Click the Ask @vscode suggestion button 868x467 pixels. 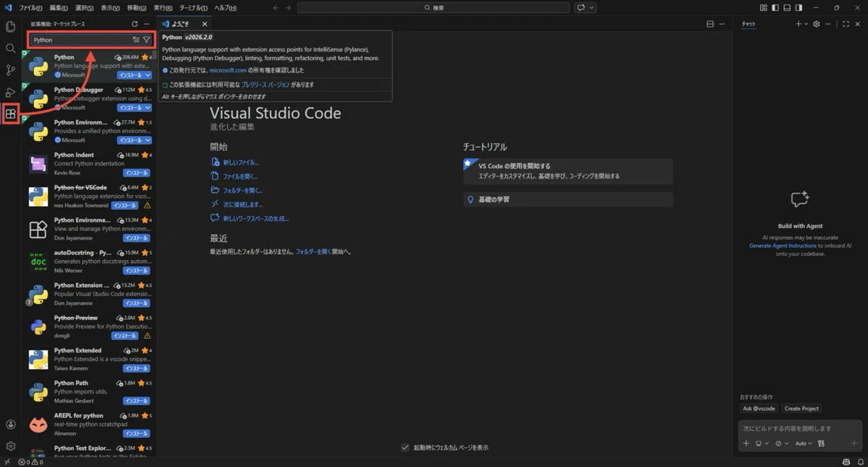coord(757,408)
